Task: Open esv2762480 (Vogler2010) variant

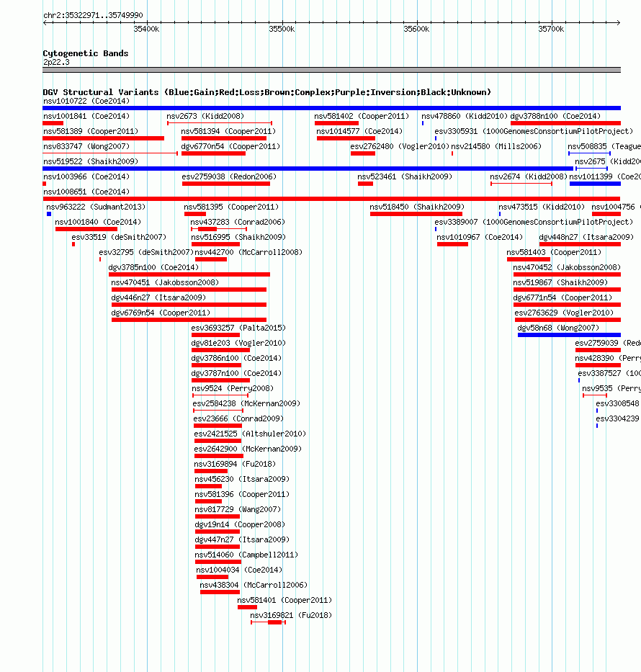Action: (x=400, y=146)
